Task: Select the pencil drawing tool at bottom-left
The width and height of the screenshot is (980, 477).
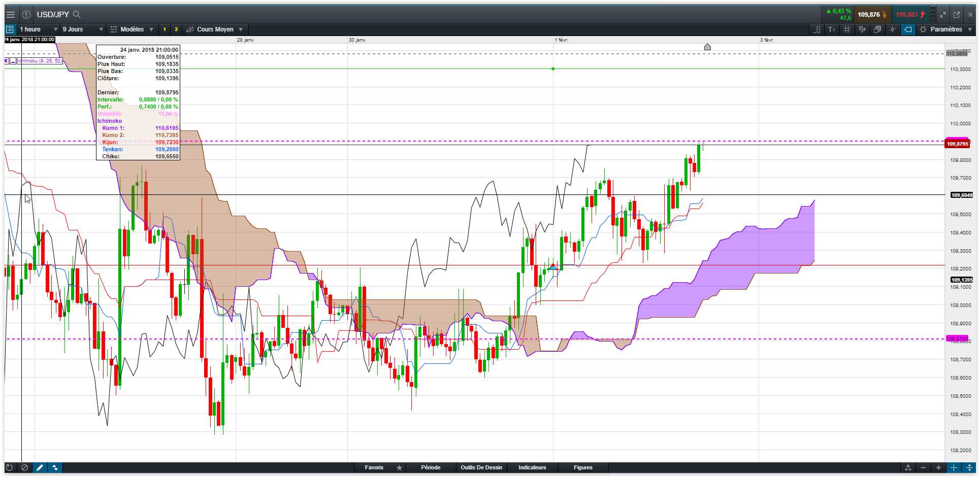Action: [x=40, y=467]
